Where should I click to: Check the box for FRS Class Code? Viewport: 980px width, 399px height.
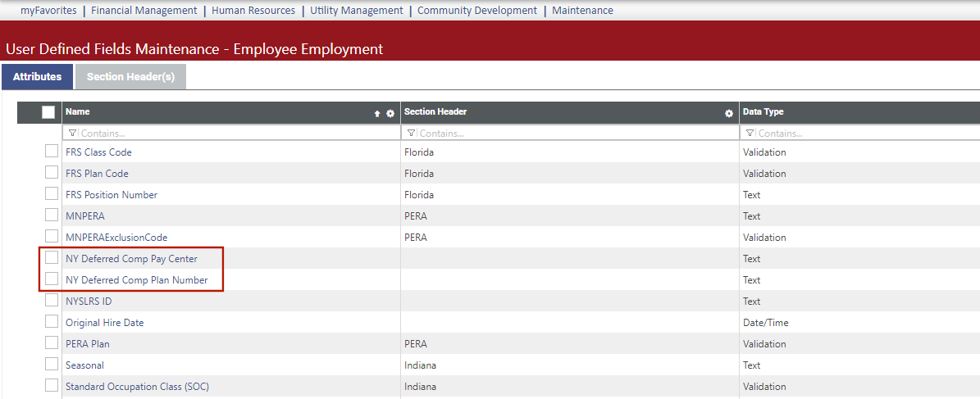tap(52, 152)
